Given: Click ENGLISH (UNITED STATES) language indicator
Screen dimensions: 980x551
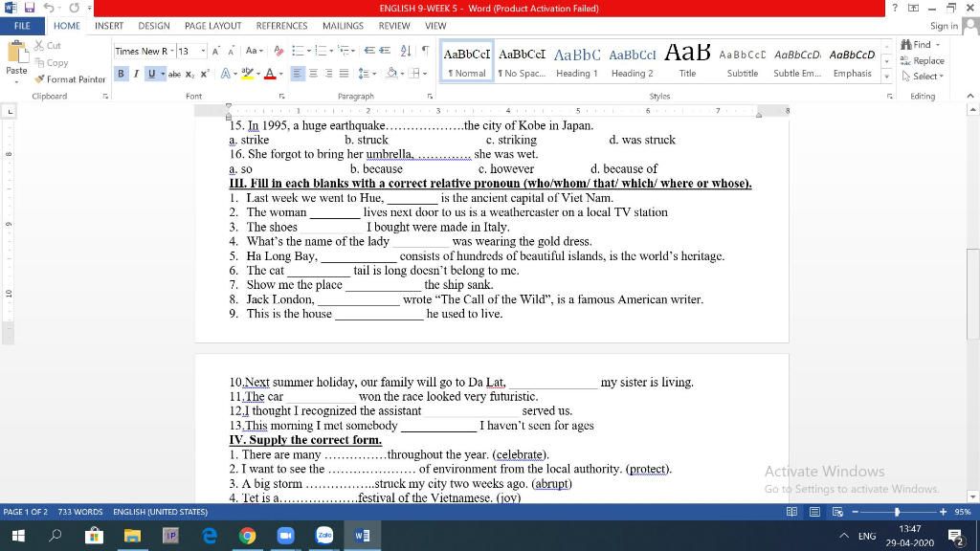Looking at the screenshot, I should (x=160, y=512).
